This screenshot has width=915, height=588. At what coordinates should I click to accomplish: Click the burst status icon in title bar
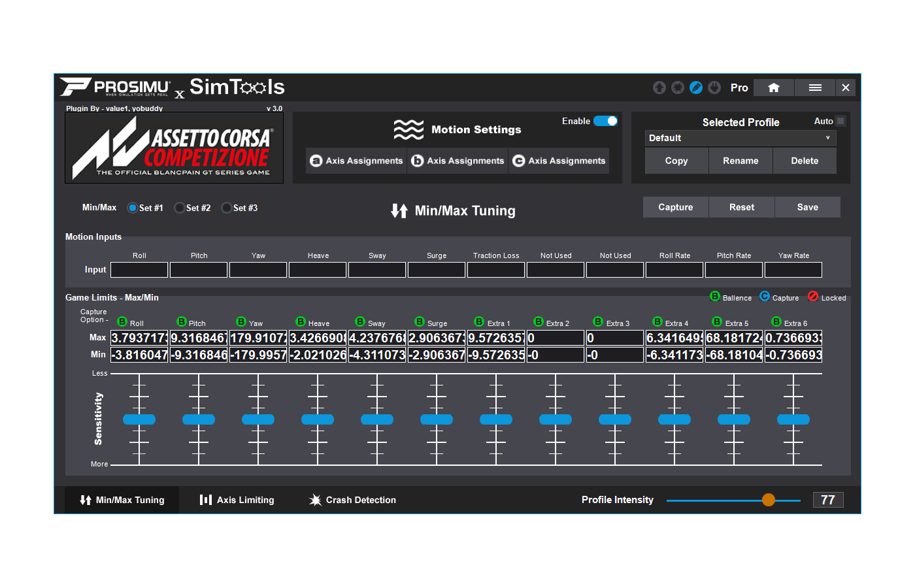click(678, 88)
